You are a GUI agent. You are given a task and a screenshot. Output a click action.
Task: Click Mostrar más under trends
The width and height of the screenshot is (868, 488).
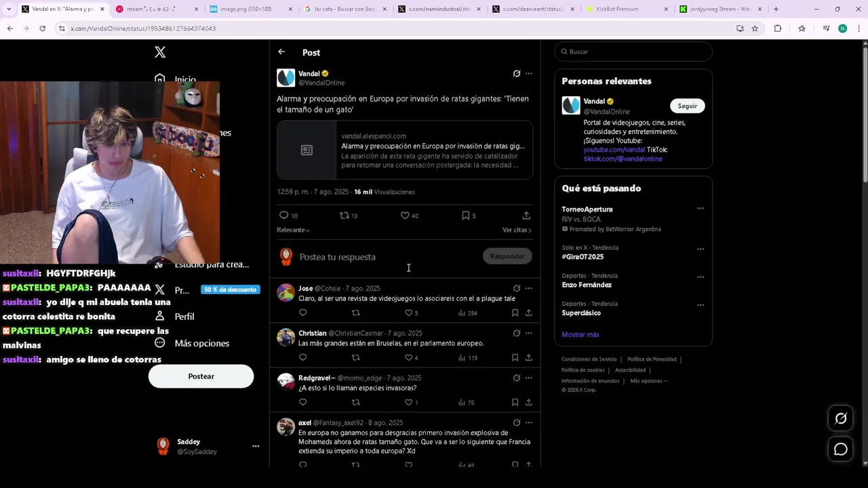pos(580,334)
